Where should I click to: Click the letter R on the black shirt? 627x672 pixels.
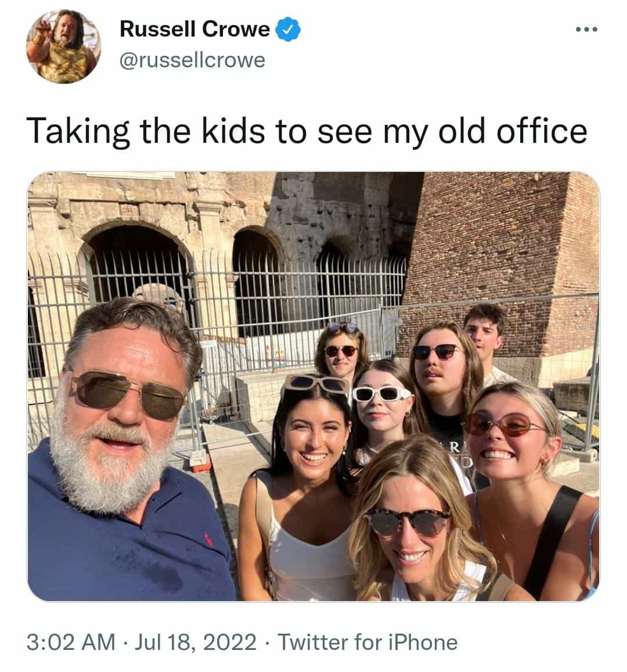click(455, 447)
